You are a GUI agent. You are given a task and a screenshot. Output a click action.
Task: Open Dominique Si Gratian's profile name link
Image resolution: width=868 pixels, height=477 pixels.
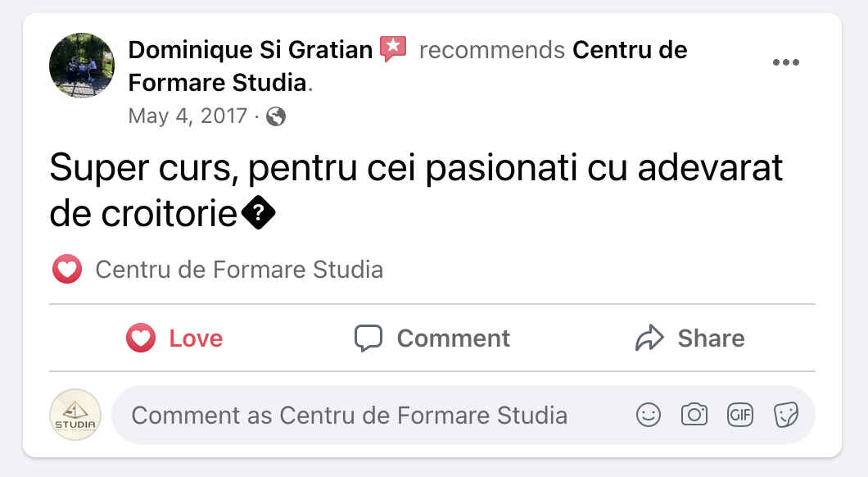[x=251, y=50]
